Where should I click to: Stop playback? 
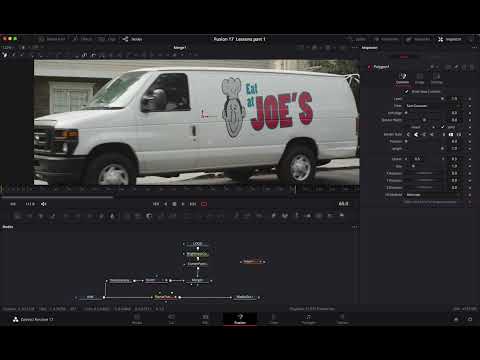coord(174,204)
